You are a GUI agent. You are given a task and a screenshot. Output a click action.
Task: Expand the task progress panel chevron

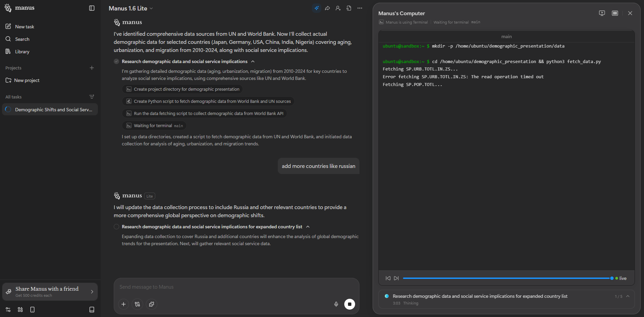coord(628,296)
